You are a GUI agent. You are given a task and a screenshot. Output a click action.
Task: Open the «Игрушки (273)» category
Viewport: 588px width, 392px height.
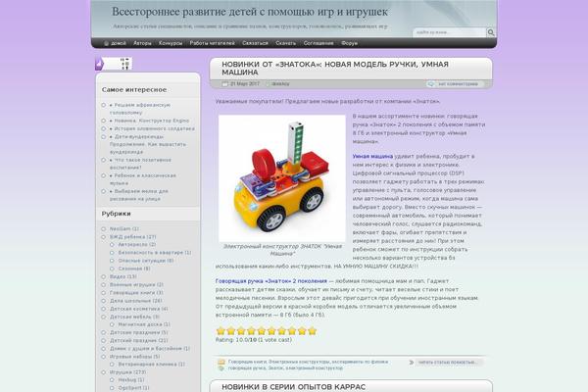pos(127,372)
